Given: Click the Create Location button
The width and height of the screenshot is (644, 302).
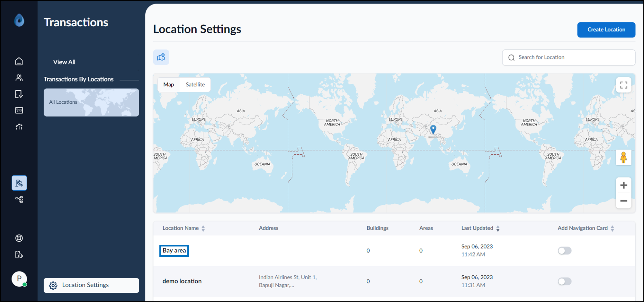Looking at the screenshot, I should click(606, 30).
